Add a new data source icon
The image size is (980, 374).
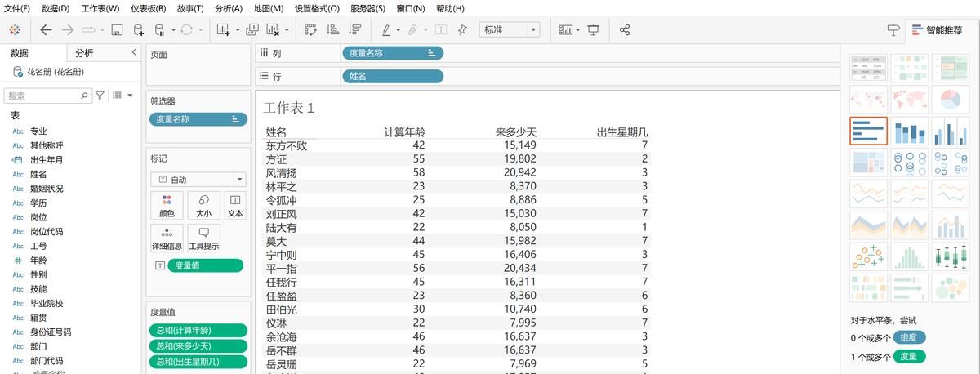(138, 30)
